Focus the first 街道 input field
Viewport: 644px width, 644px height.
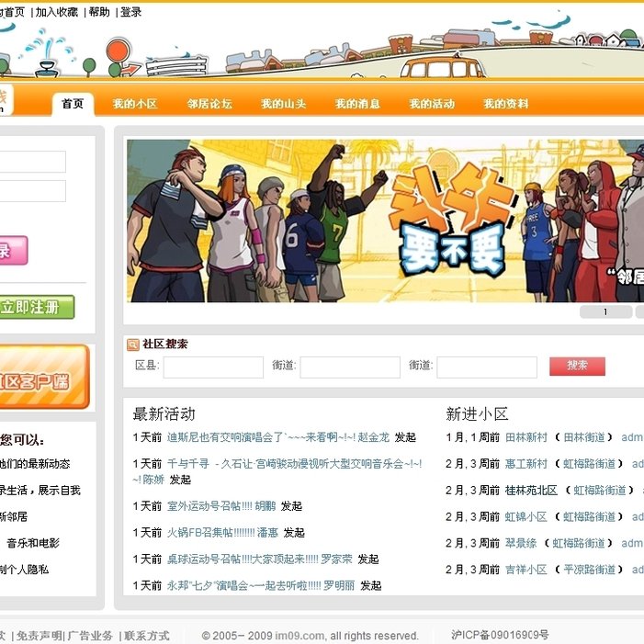point(350,367)
